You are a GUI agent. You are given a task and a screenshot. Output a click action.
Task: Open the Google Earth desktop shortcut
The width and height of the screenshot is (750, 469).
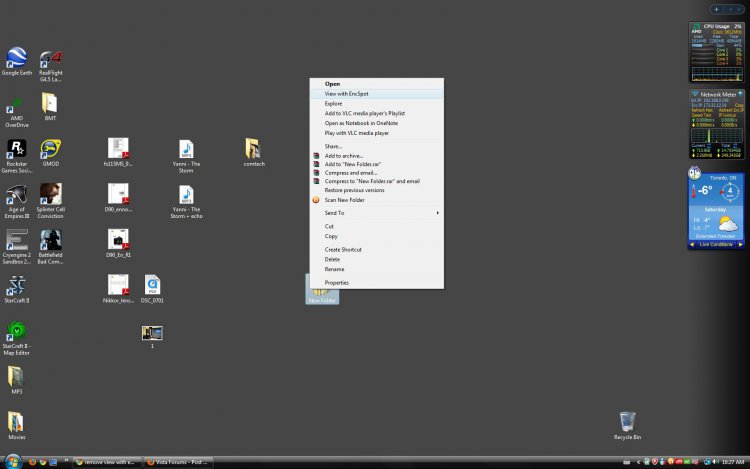[x=17, y=61]
